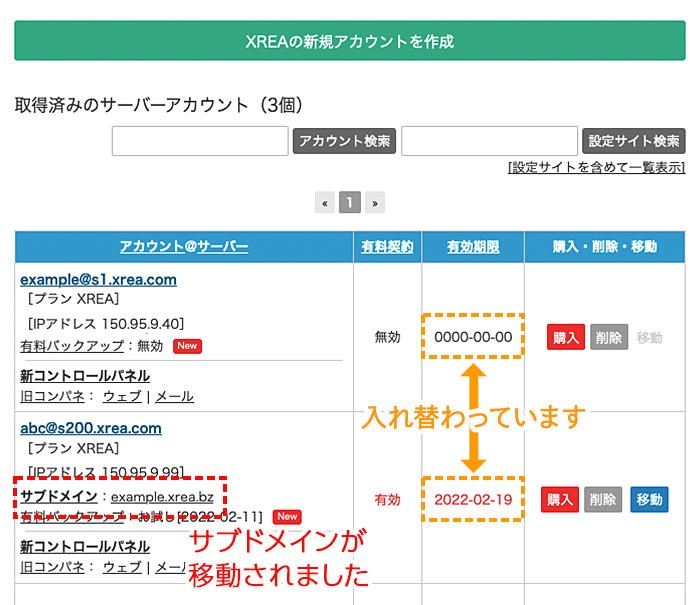Click the green XREA new account creation button
Screen dimensions: 700x605
349,41
